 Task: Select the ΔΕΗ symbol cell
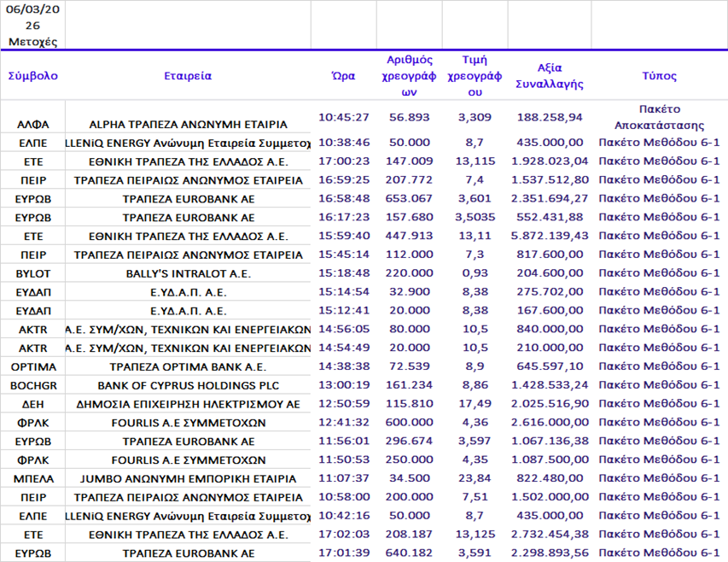point(32,404)
